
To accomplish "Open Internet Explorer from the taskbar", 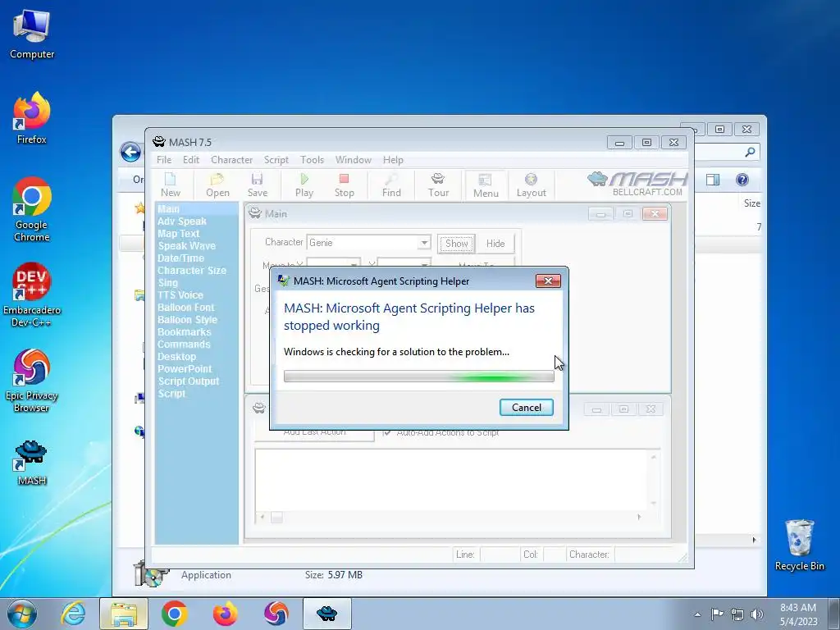I will click(73, 614).
